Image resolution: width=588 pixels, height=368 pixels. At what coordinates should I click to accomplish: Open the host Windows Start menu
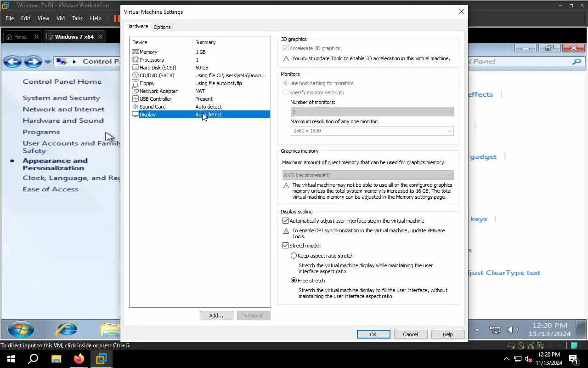point(11,359)
